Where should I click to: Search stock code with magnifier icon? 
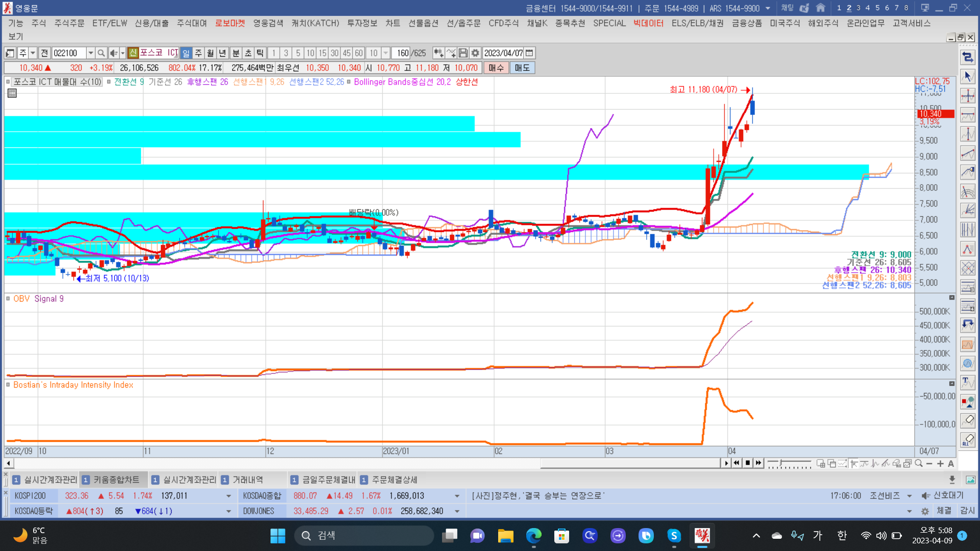101,53
